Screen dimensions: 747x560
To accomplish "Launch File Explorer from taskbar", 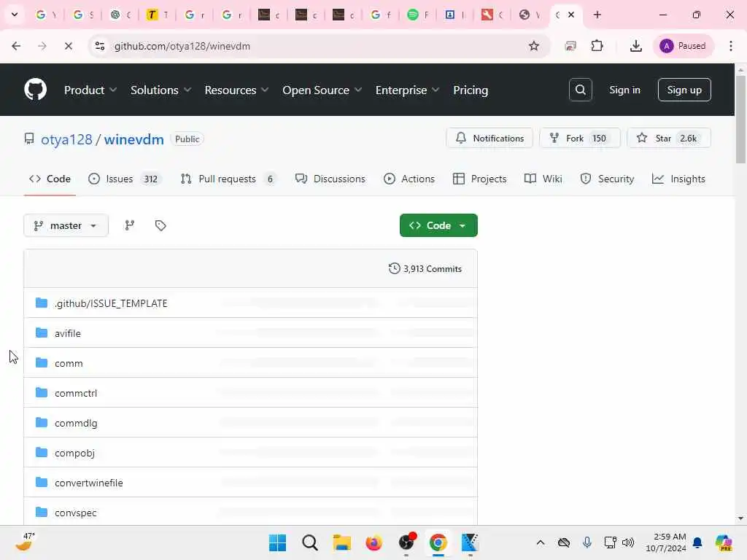I will [x=341, y=542].
